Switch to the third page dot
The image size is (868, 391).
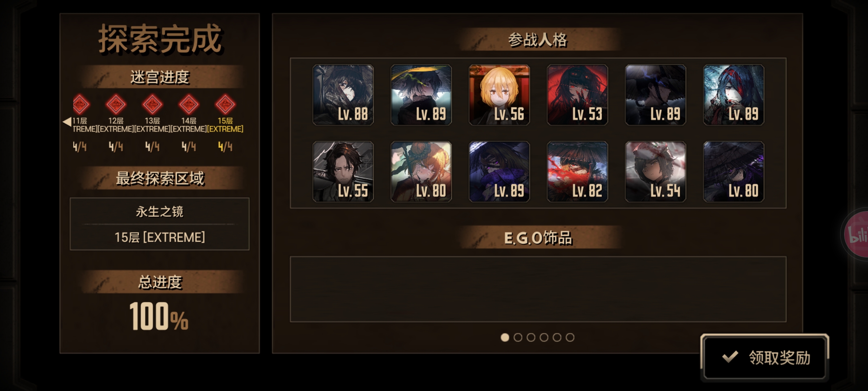(x=531, y=337)
